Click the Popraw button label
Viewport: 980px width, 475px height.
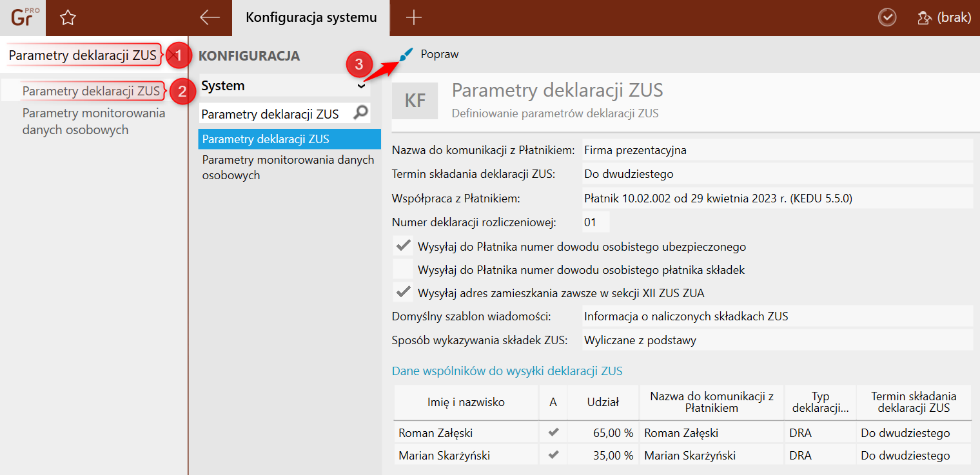pyautogui.click(x=440, y=55)
